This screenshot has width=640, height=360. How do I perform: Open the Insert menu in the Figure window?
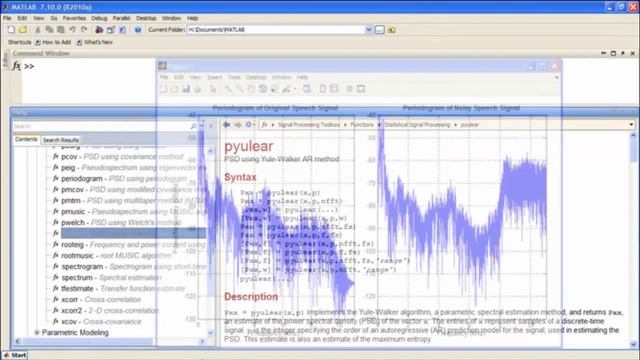[x=215, y=77]
